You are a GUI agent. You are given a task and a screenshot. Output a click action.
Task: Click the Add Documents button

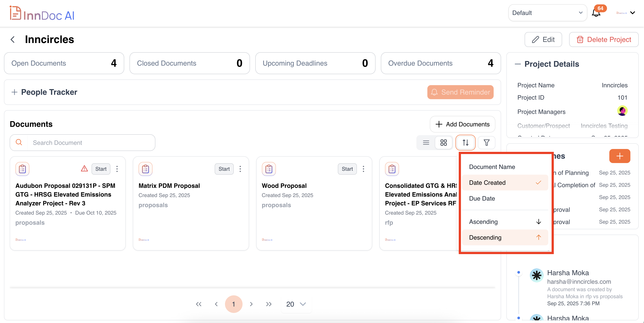[462, 124]
